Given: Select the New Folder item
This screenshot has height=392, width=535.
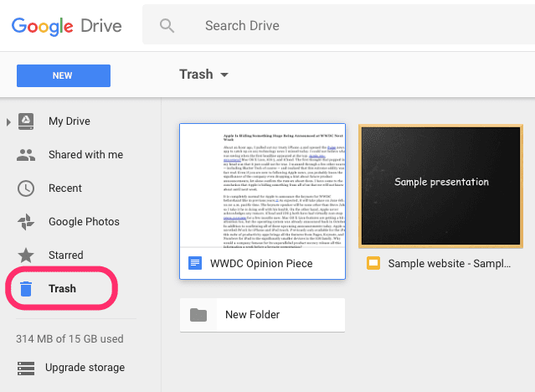Looking at the screenshot, I should [x=262, y=315].
